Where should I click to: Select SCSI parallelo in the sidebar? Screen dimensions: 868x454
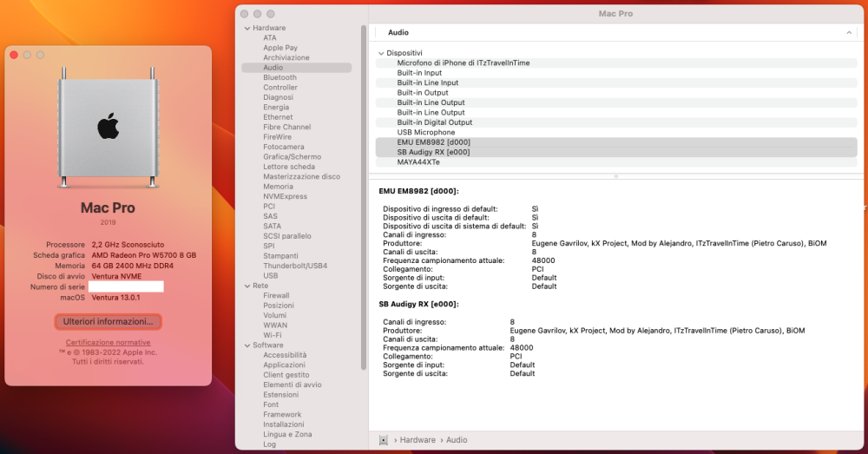click(286, 236)
